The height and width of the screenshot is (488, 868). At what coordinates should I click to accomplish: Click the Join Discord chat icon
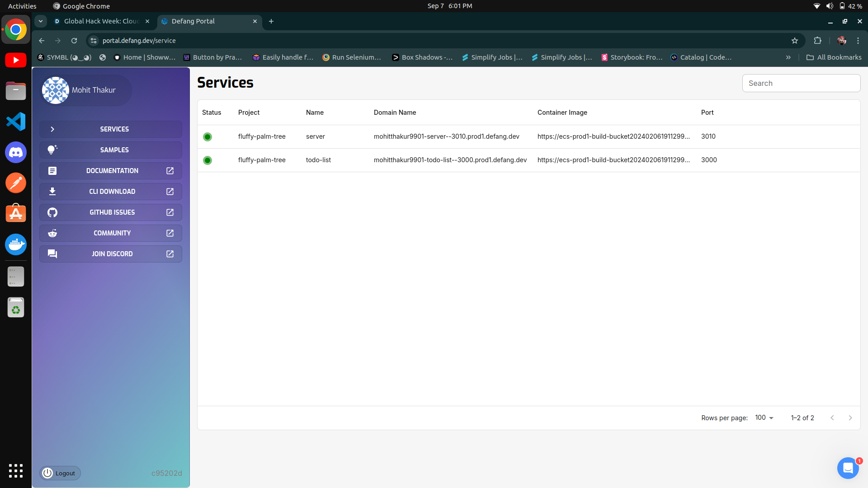(52, 254)
